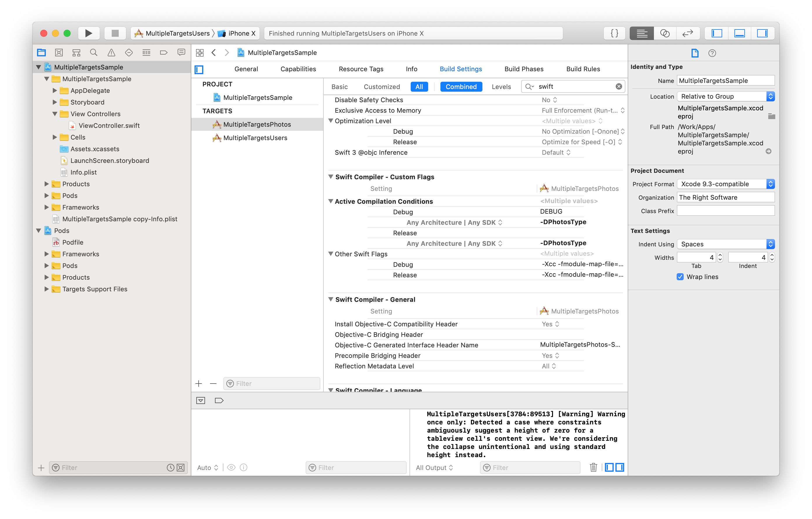812x519 pixels.
Task: Open the Debug navigator
Action: [x=146, y=52]
